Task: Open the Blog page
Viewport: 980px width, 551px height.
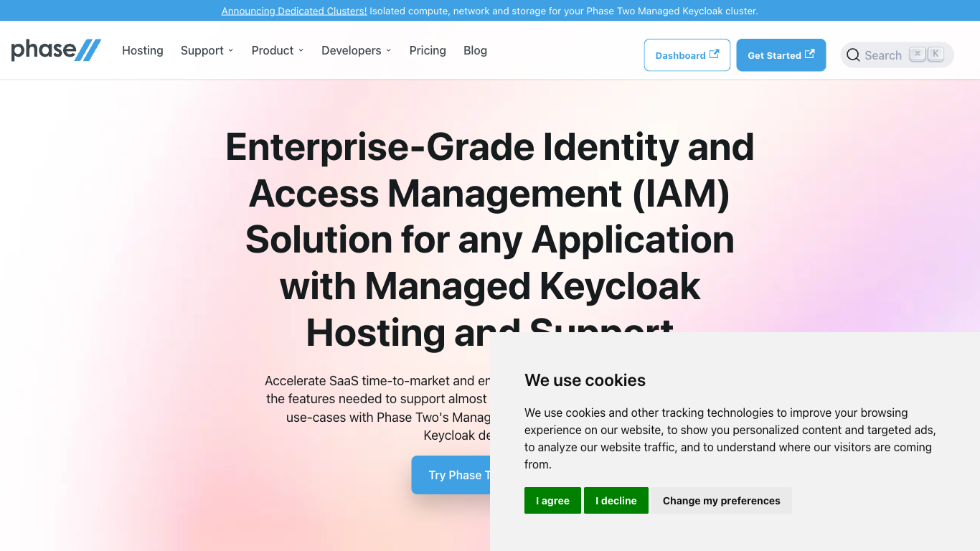Action: click(475, 50)
